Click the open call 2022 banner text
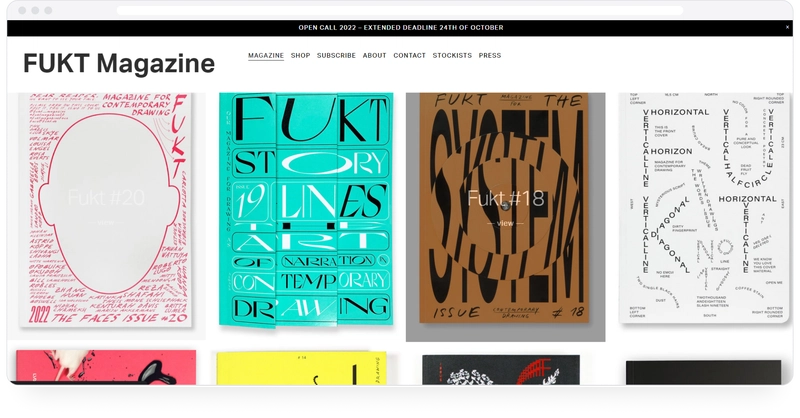 401,28
